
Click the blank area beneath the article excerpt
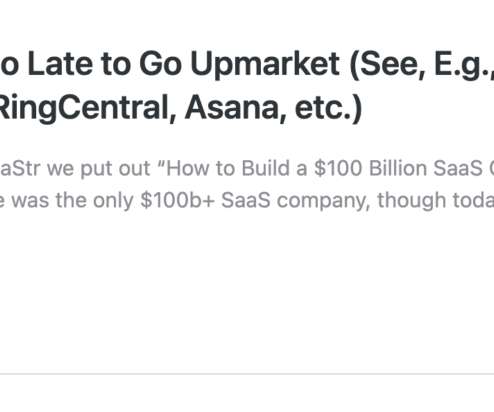click(247, 290)
